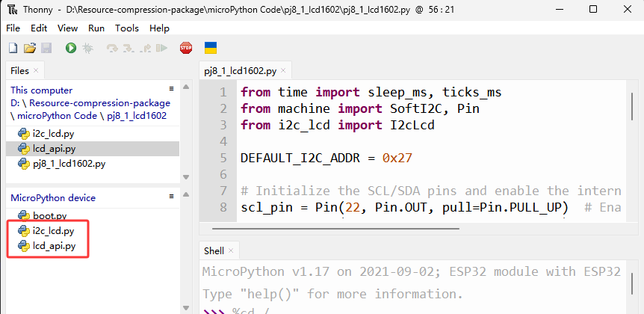Click the Type "help()" line in Shell
Image resolution: width=644 pixels, height=314 pixels.
(x=333, y=295)
